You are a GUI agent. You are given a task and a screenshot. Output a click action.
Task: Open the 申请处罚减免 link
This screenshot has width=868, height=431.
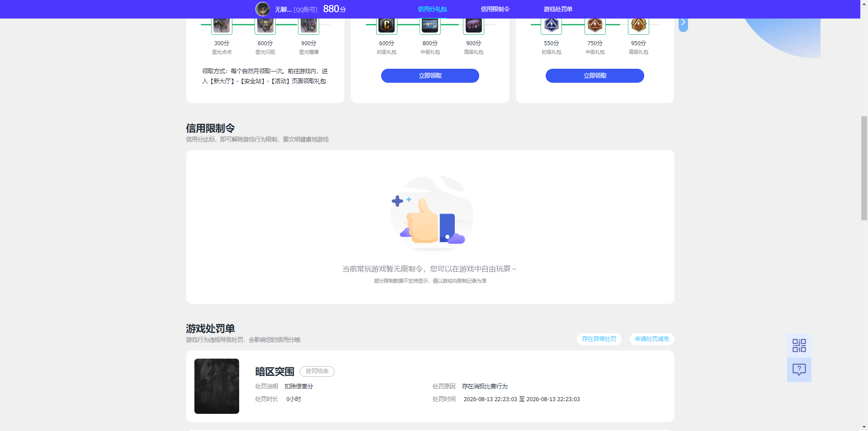(652, 339)
